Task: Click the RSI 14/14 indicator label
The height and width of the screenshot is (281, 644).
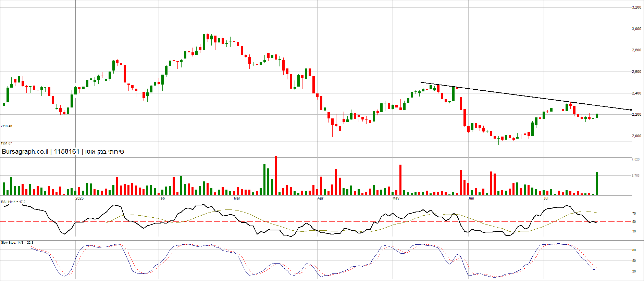Action: pos(13,202)
